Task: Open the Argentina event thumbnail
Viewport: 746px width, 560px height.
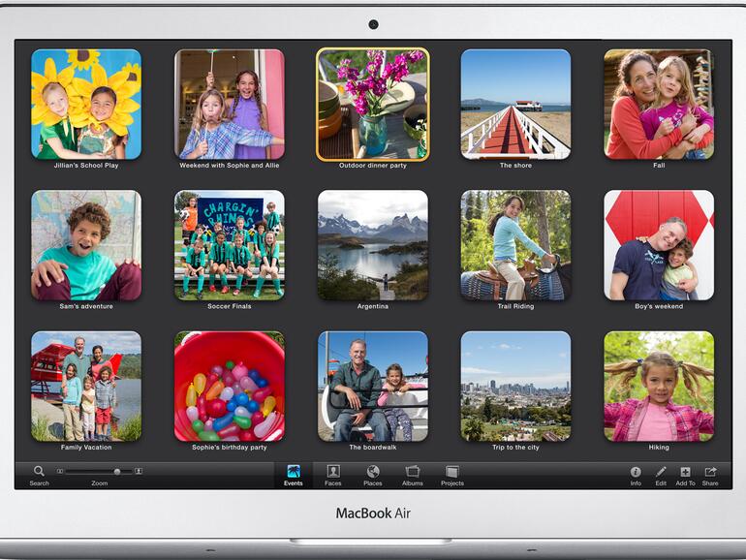Action: (x=373, y=245)
